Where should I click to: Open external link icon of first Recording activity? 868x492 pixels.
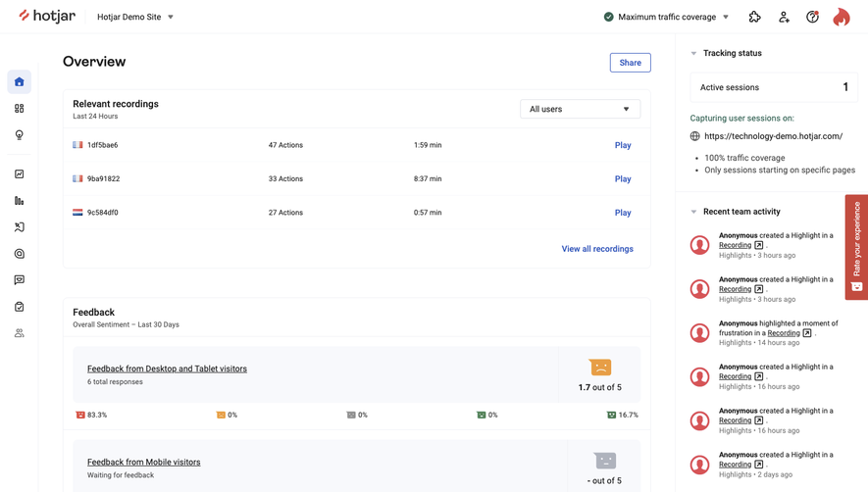(x=759, y=245)
